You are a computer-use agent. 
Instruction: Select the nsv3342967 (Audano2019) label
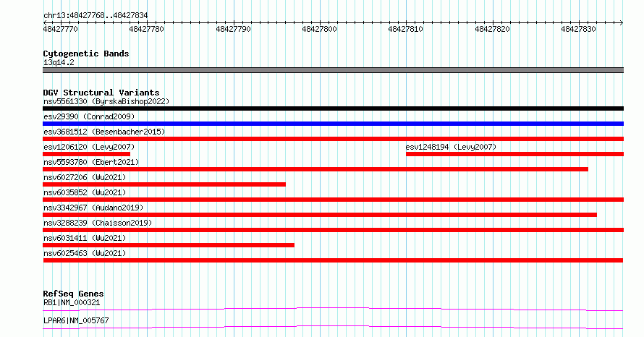tap(93, 208)
